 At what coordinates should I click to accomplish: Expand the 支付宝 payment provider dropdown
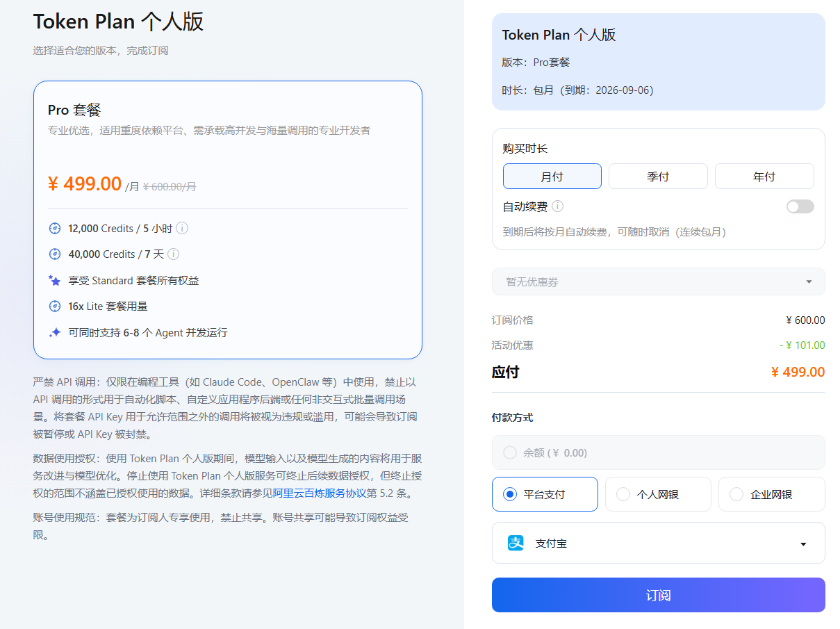tap(659, 543)
